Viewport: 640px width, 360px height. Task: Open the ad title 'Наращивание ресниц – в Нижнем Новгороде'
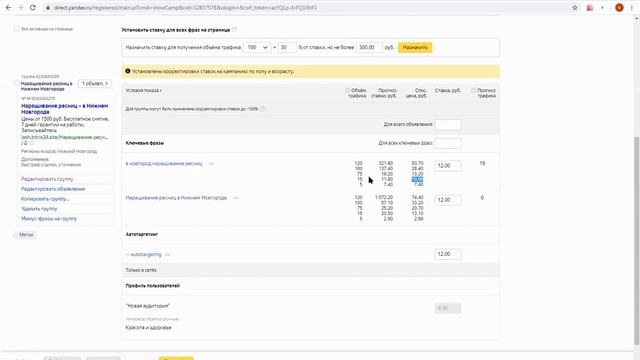click(x=64, y=109)
